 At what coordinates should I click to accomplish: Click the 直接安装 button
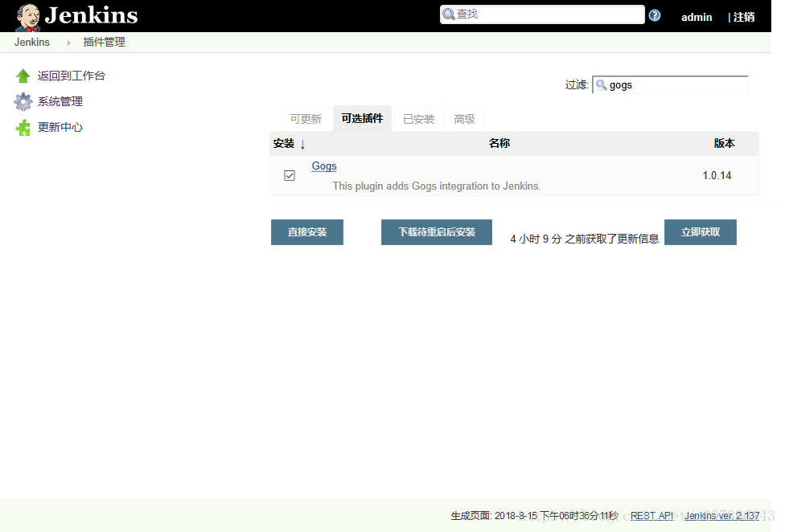tap(307, 232)
